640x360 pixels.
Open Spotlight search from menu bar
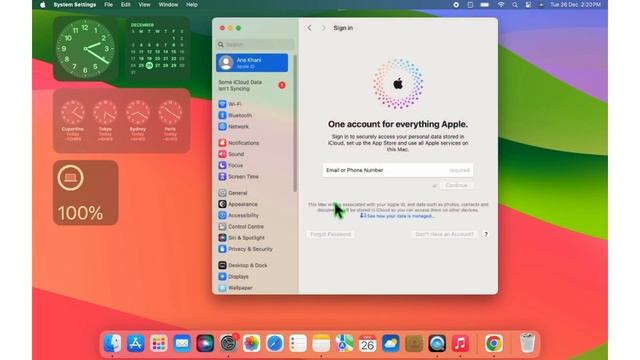tap(515, 5)
